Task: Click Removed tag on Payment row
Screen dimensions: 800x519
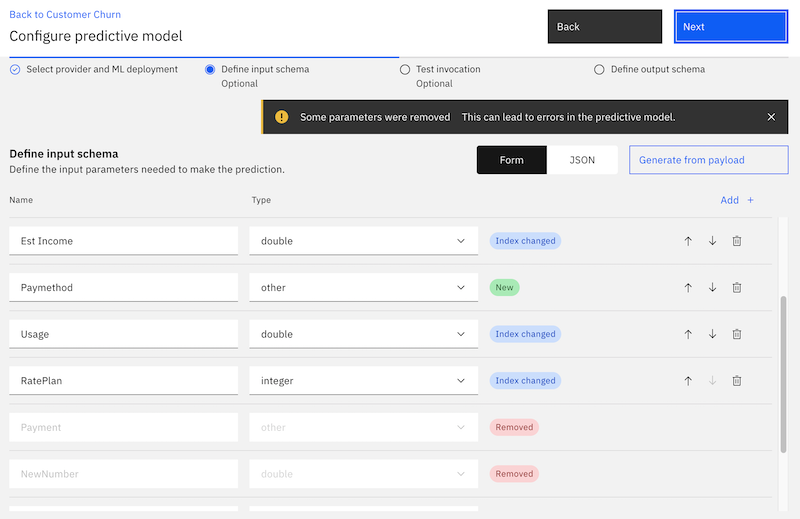Action: (x=514, y=427)
